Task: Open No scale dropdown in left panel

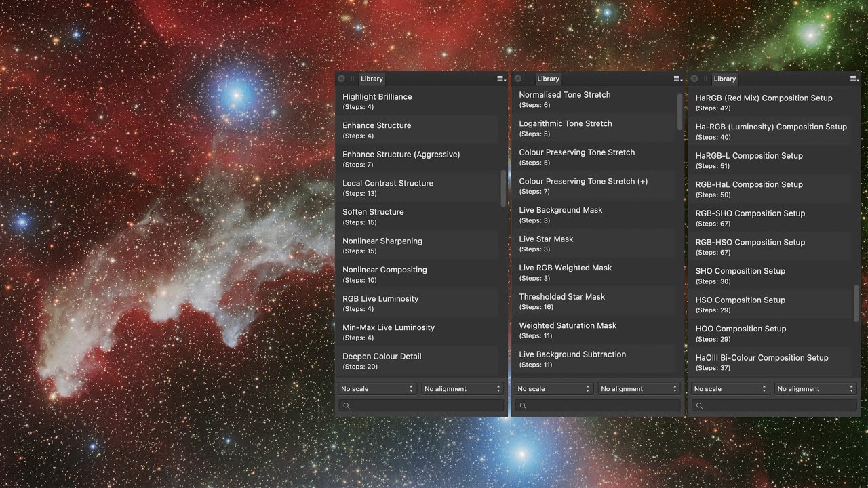Action: point(377,389)
